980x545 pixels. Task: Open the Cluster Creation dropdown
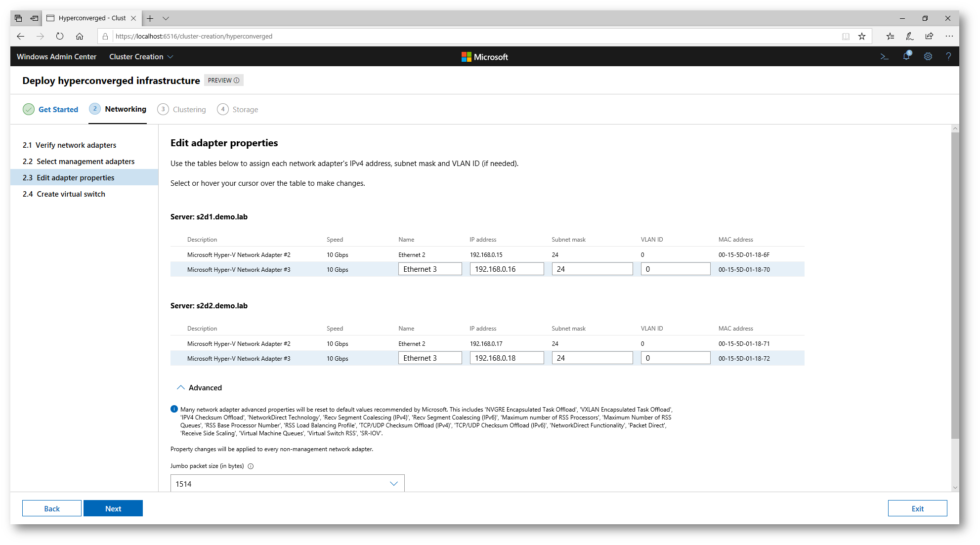[x=141, y=57]
